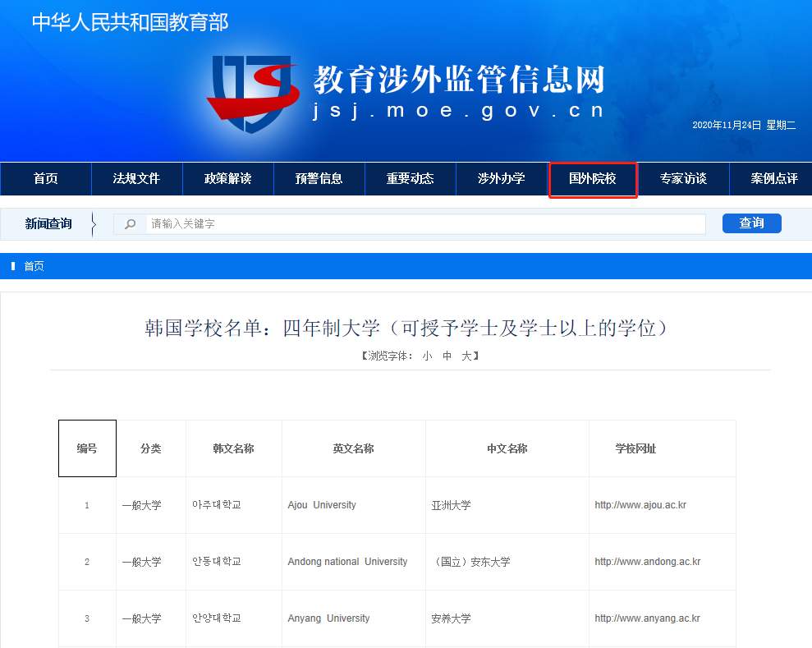Viewport: 812px width, 648px height.
Task: Click the http://www.ajou.ac.kr URL
Action: click(x=640, y=505)
